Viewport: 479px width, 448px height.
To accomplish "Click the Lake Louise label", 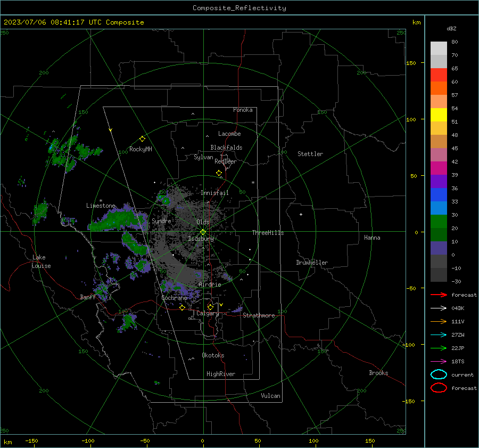I will click(x=41, y=262).
